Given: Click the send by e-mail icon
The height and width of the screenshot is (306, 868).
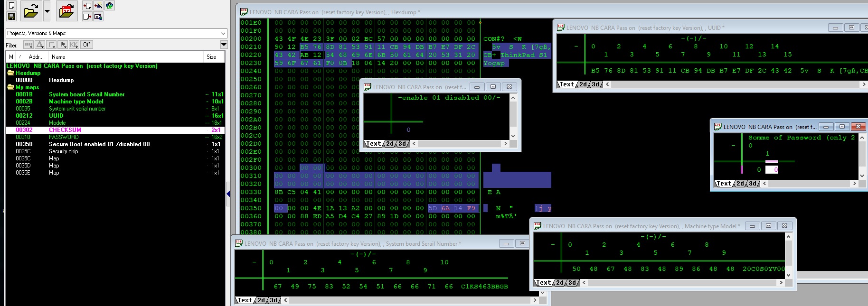Looking at the screenshot, I should coord(98,17).
